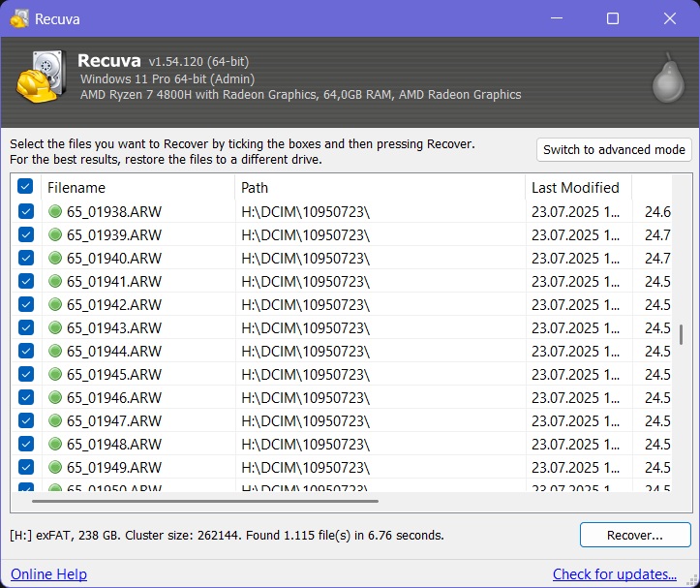This screenshot has height=588, width=700.
Task: Click the Recuva title bar app icon
Action: coord(19,18)
